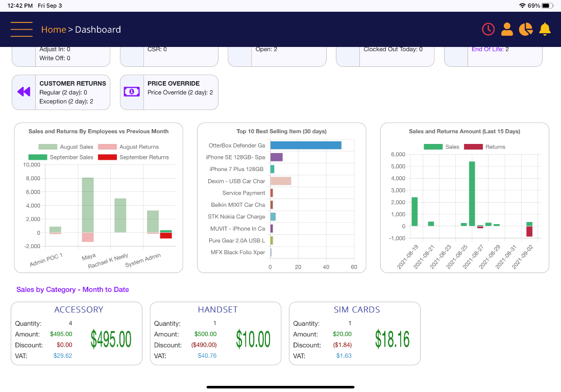Open the Customer Returns card title

coord(72,83)
